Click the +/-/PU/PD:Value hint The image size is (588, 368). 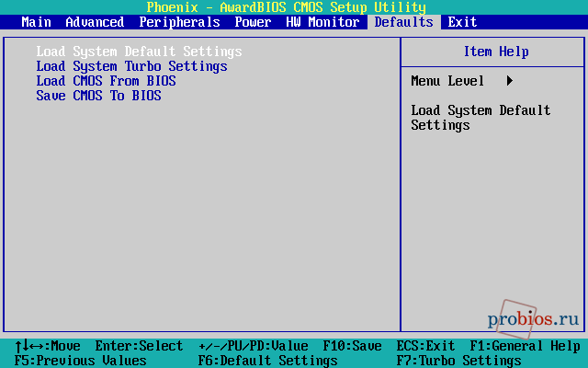(x=254, y=346)
